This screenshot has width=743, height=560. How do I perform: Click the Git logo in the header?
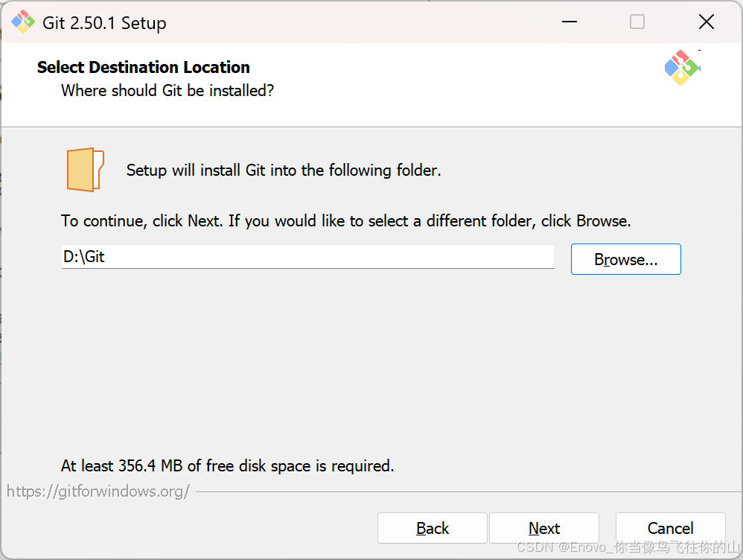click(x=683, y=68)
